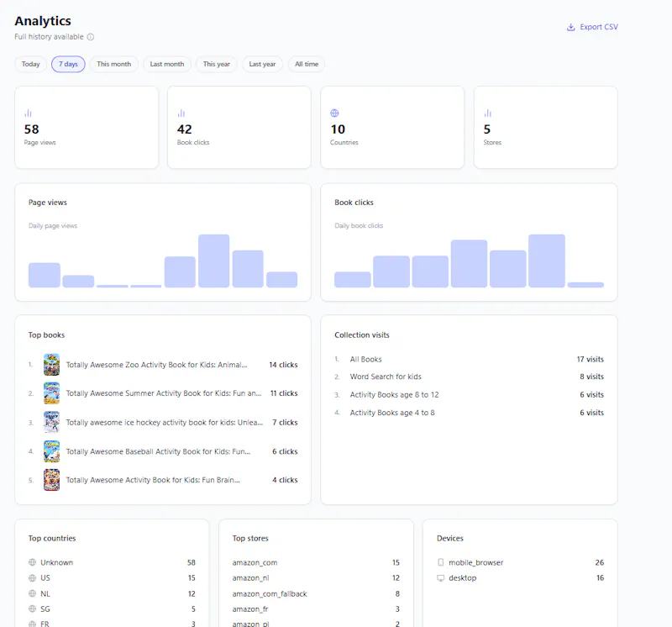Viewport: 672px width, 627px height.
Task: Select the Today time filter
Action: (31, 65)
